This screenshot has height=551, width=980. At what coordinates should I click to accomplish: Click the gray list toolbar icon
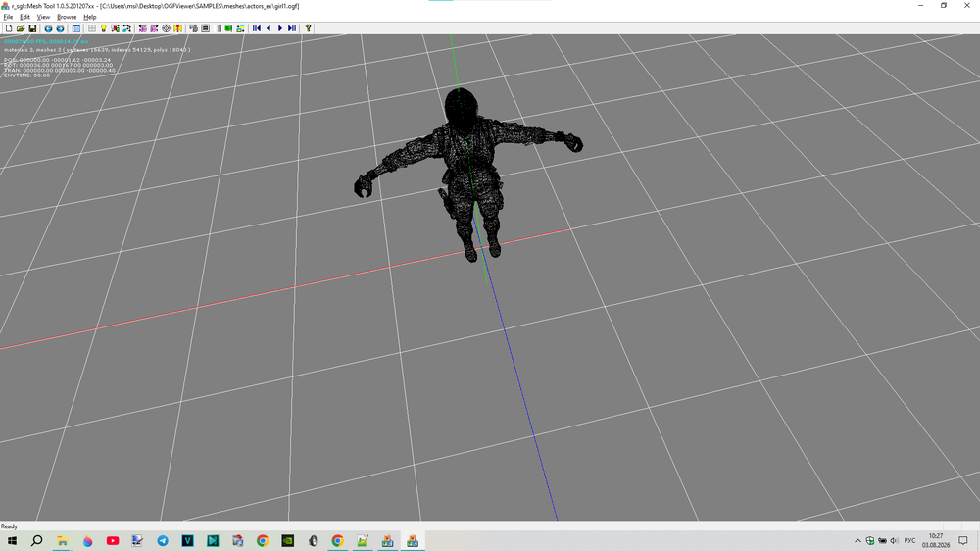click(194, 28)
